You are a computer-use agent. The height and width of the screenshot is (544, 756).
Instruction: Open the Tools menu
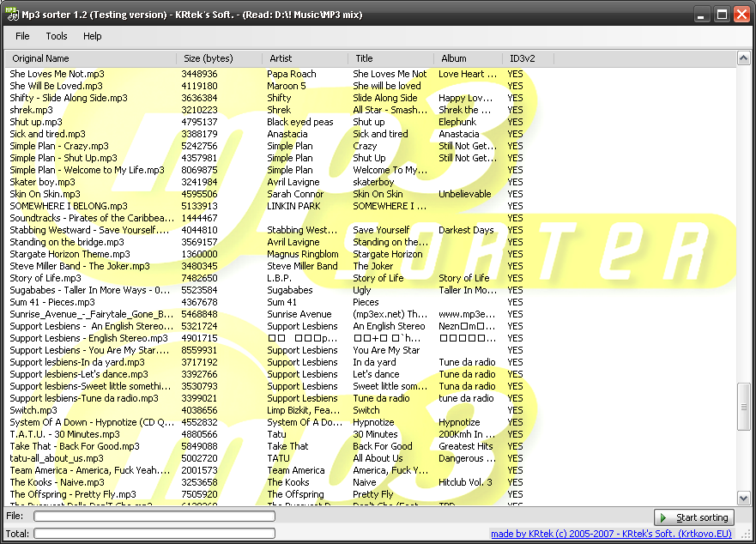point(57,36)
